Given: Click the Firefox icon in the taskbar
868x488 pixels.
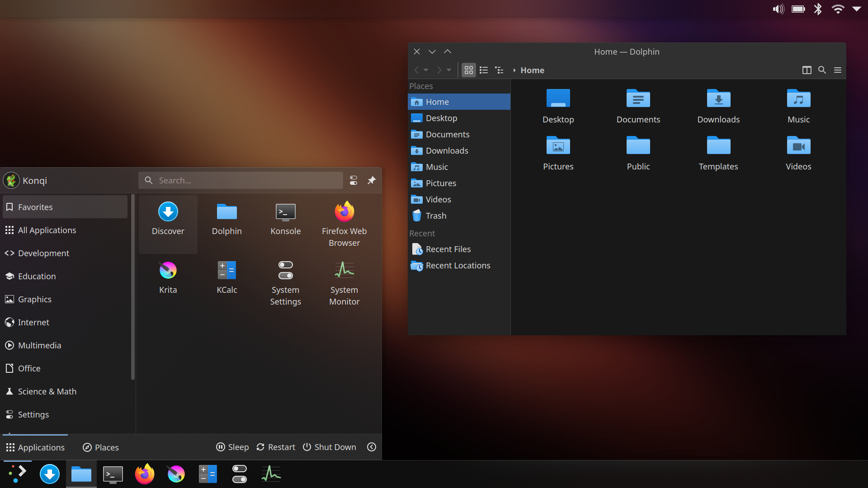Looking at the screenshot, I should (145, 474).
